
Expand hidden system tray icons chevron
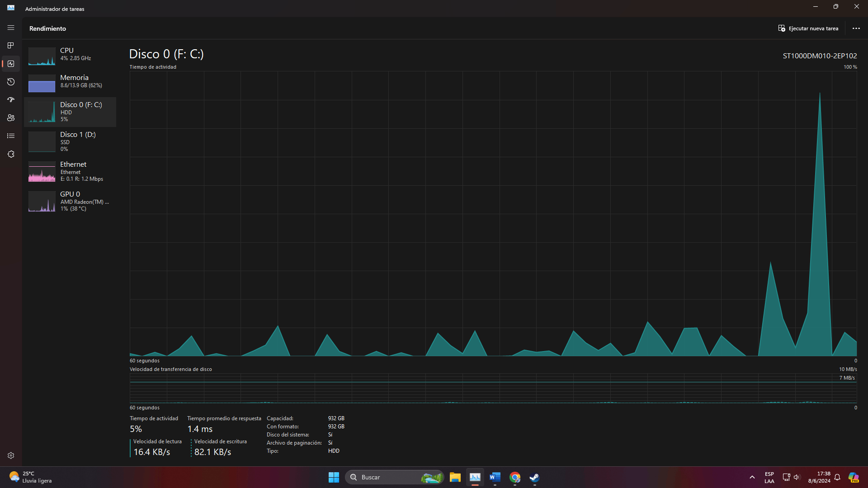tap(752, 477)
